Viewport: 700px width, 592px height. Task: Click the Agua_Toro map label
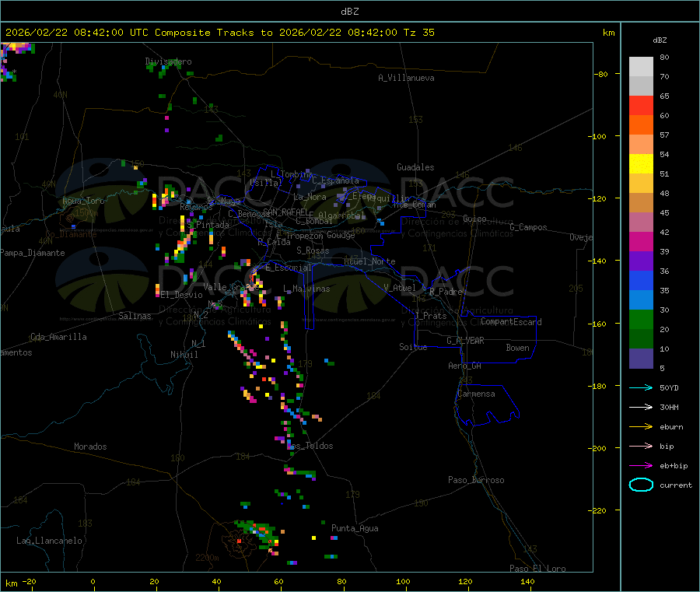pyautogui.click(x=83, y=201)
